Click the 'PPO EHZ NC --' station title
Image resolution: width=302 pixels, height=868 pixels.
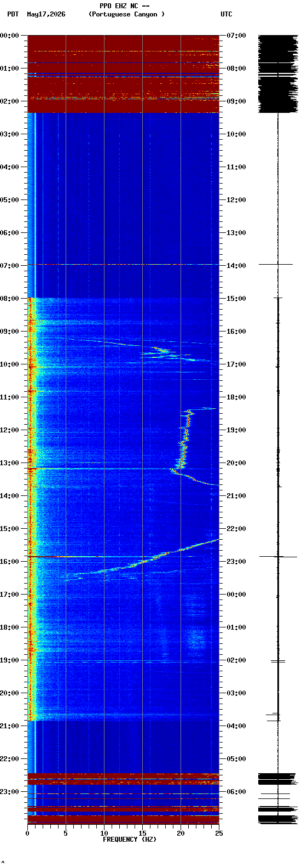pos(125,6)
